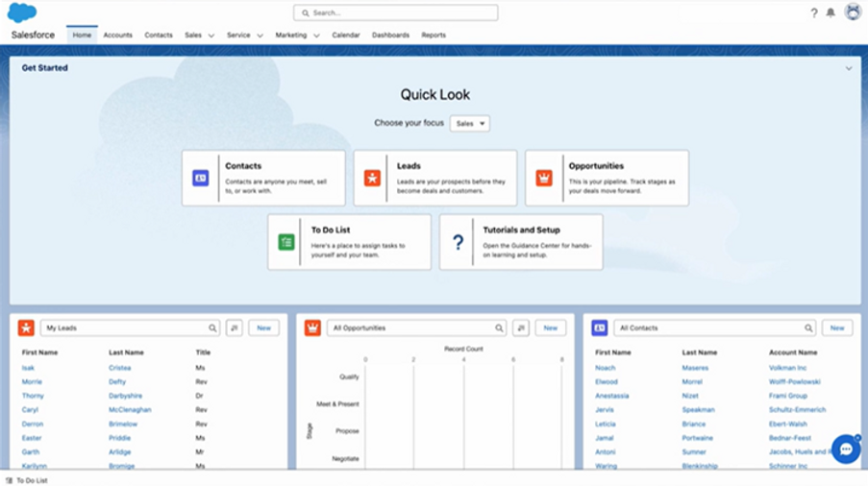Screen dimensions: 868x486
Task: Click the search icon in All Opportunities field
Action: [499, 328]
